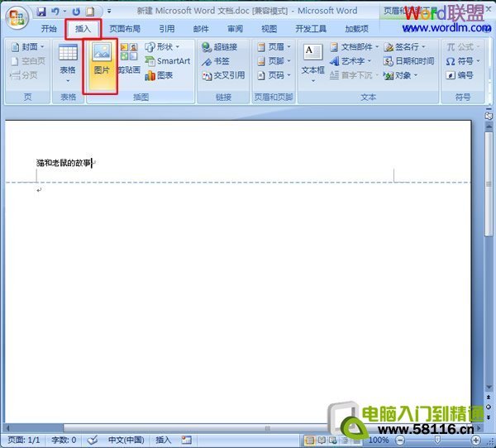Screen dimensions: 496x448
Task: Go to the 引用 tab
Action: pyautogui.click(x=167, y=29)
